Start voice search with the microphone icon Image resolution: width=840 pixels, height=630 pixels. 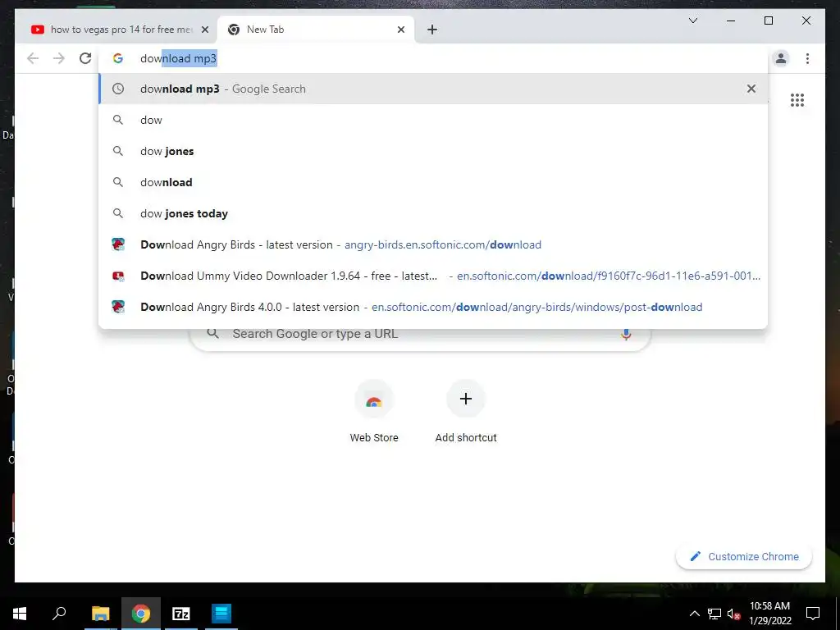pos(626,334)
